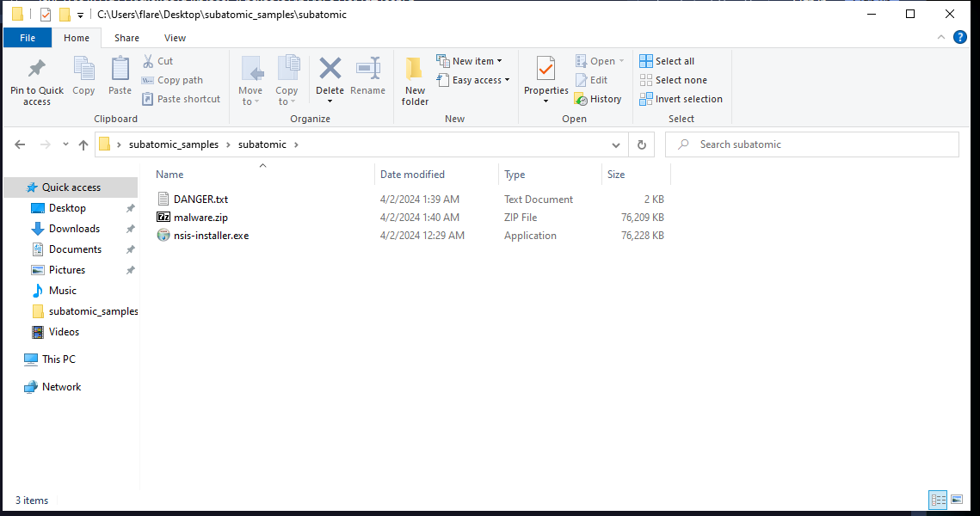Select Network in navigation pane
The height and width of the screenshot is (516, 980).
click(61, 387)
